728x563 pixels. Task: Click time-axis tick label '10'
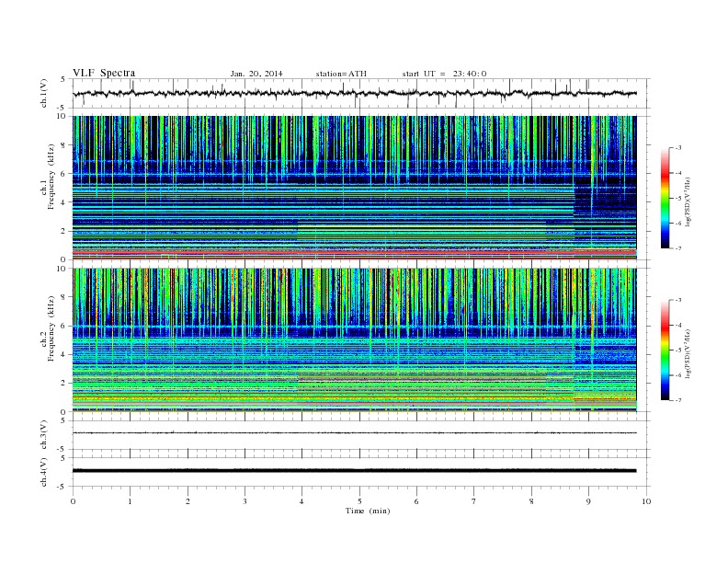tap(646, 501)
